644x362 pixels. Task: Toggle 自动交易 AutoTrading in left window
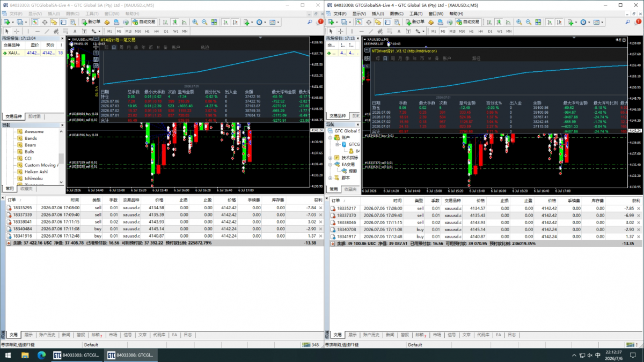(x=144, y=22)
